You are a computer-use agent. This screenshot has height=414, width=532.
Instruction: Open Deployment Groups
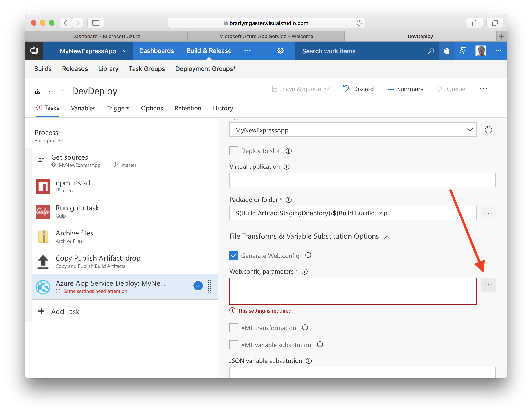(205, 69)
